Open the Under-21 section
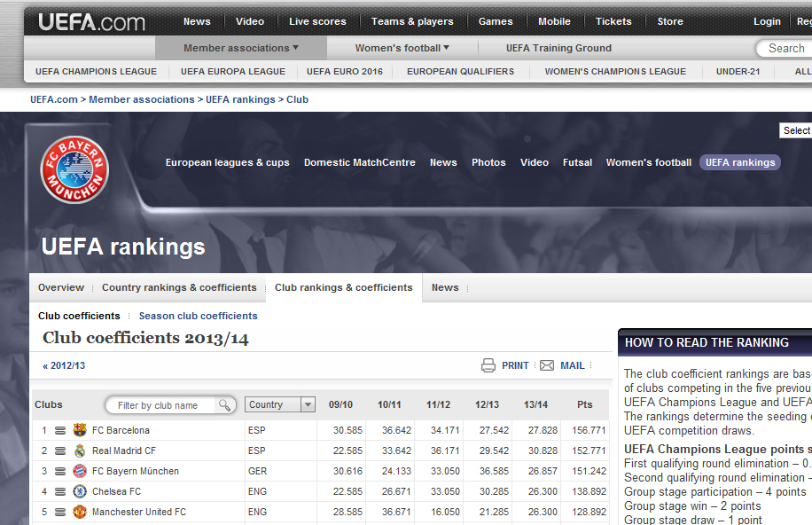812x525 pixels. tap(738, 72)
